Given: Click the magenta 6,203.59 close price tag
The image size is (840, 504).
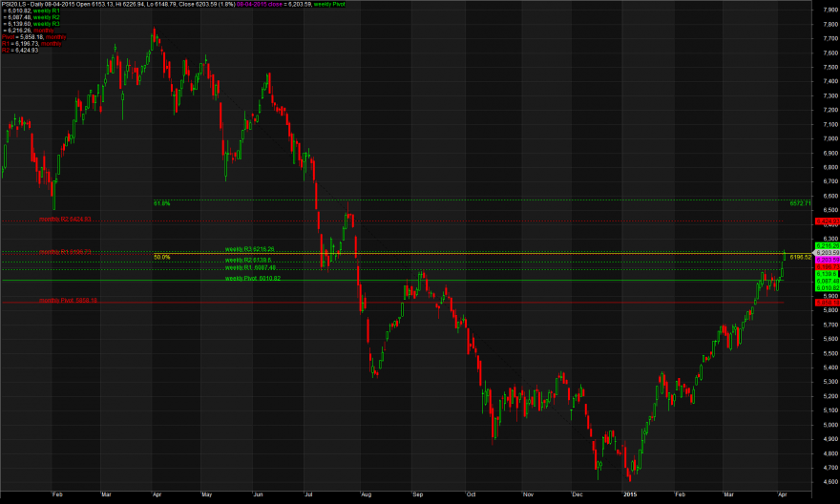Looking at the screenshot, I should click(828, 260).
